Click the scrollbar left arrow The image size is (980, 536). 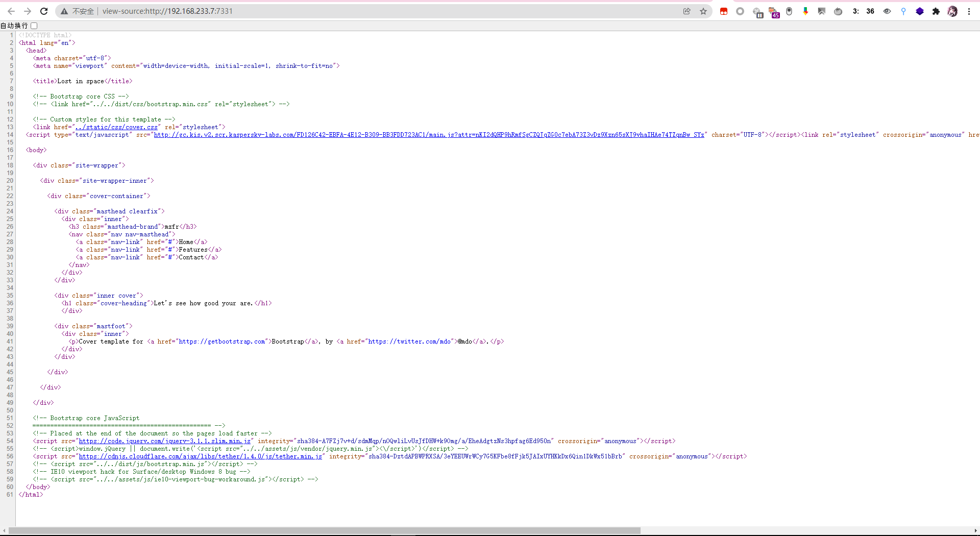[x=4, y=530]
